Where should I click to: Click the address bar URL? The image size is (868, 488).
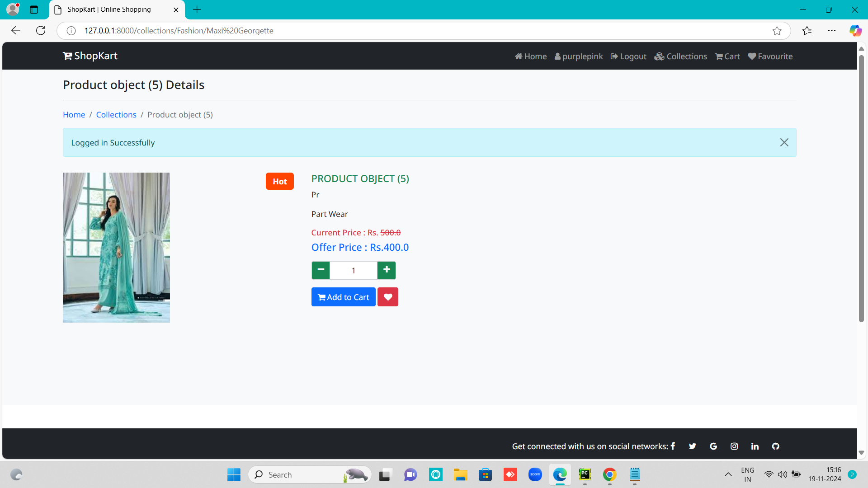coord(179,30)
